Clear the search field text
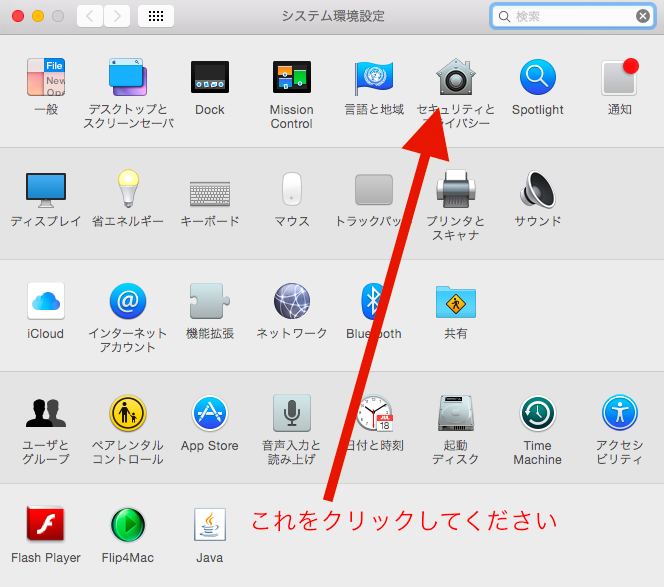664x587 pixels. 642,17
